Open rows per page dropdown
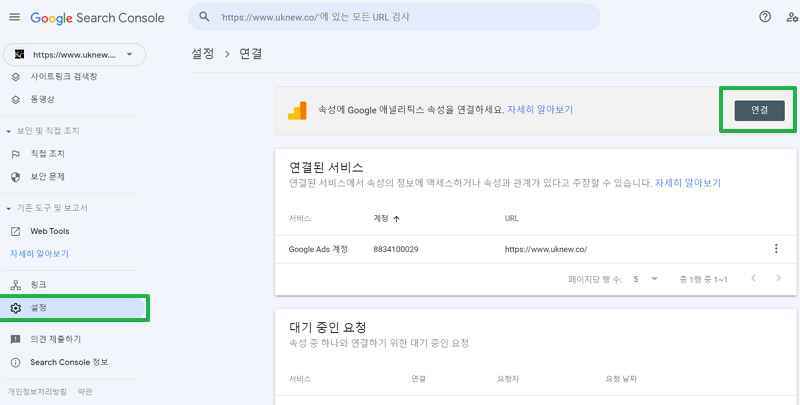 point(645,279)
